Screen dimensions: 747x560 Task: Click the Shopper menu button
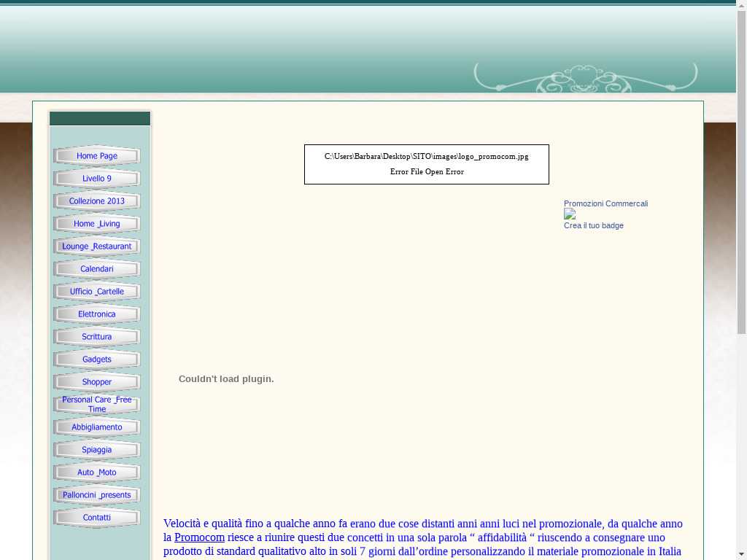point(97,382)
